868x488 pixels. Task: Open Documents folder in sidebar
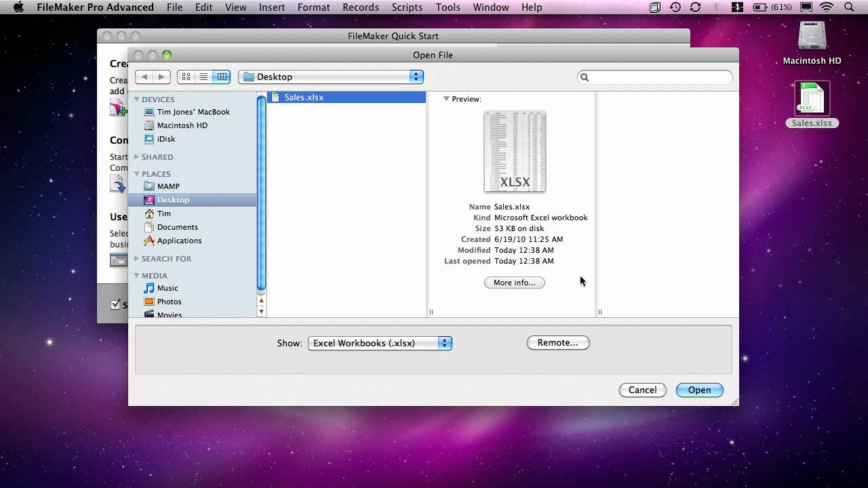point(177,227)
